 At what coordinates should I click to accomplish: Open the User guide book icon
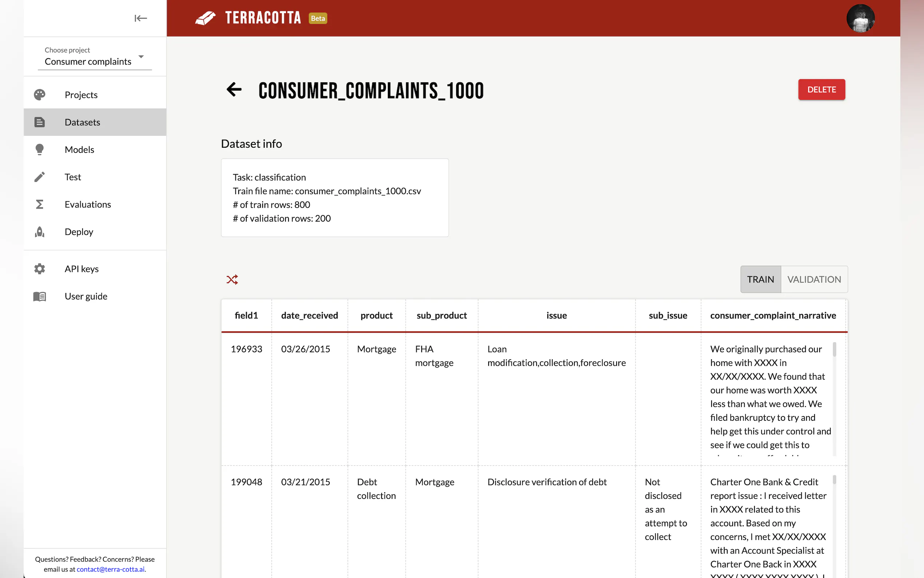tap(40, 296)
